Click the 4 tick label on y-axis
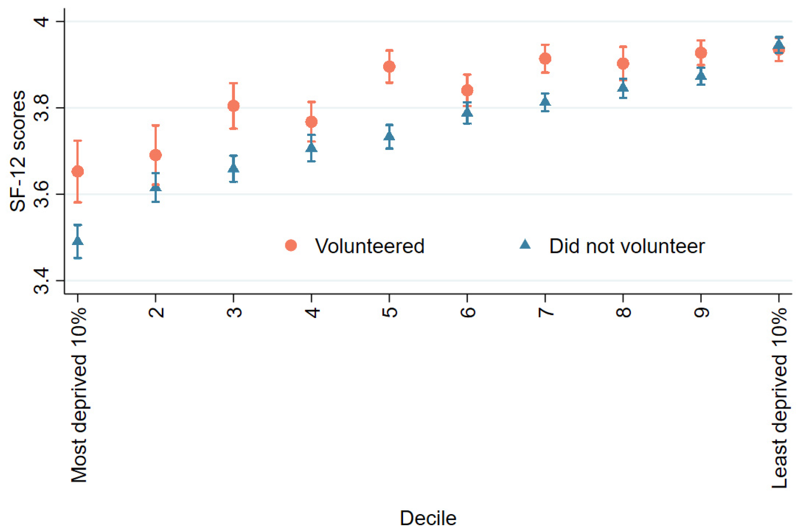Viewport: 801px width, 532px height. [42, 21]
